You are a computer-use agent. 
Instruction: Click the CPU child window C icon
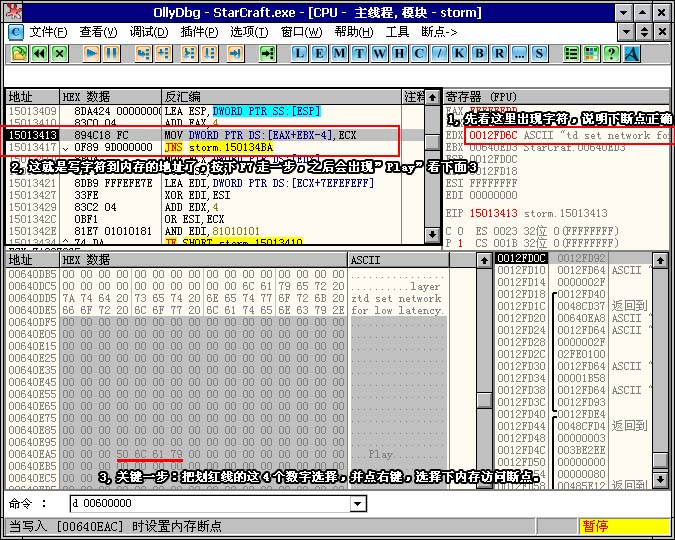click(15, 32)
